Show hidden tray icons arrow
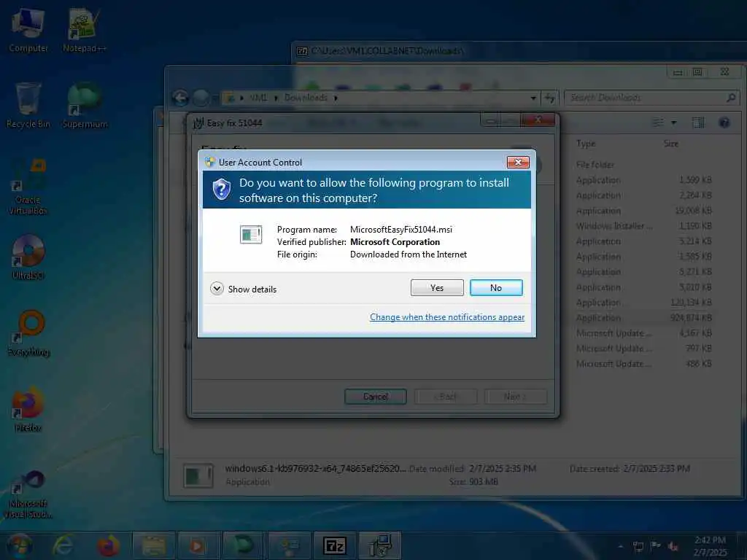Screen dimensions: 747x560 [x=620, y=546]
